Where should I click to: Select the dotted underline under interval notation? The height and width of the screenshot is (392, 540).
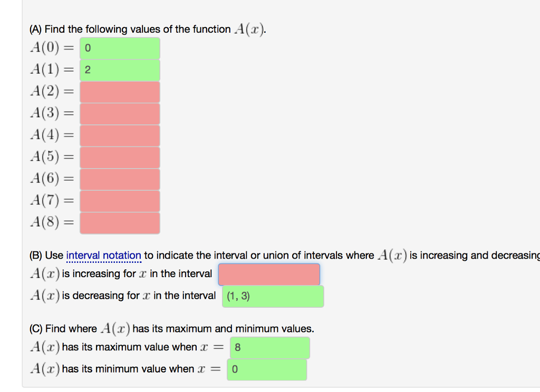coord(103,261)
